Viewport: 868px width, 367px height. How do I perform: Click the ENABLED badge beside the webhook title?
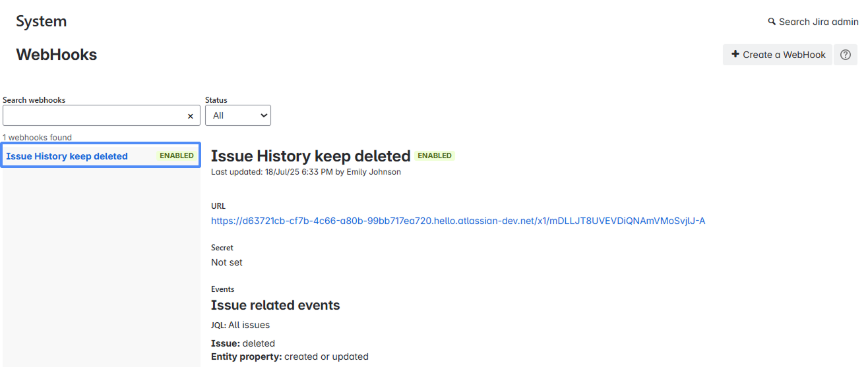point(435,156)
